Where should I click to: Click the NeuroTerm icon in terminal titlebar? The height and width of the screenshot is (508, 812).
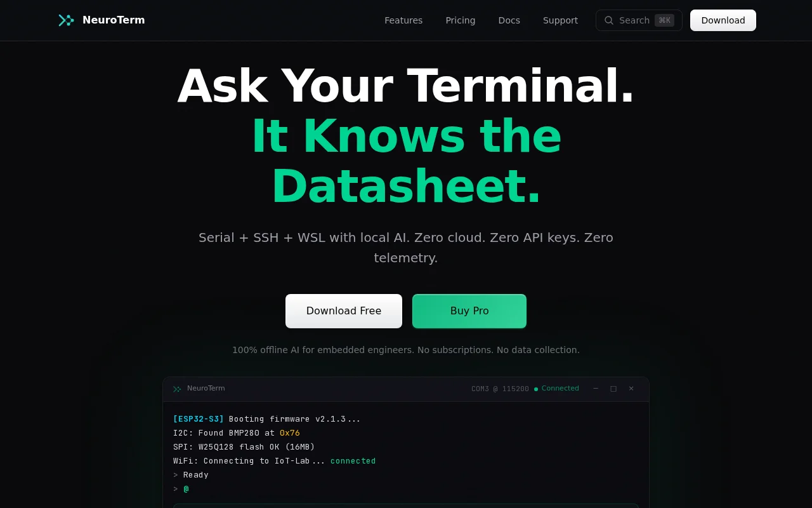coord(177,389)
